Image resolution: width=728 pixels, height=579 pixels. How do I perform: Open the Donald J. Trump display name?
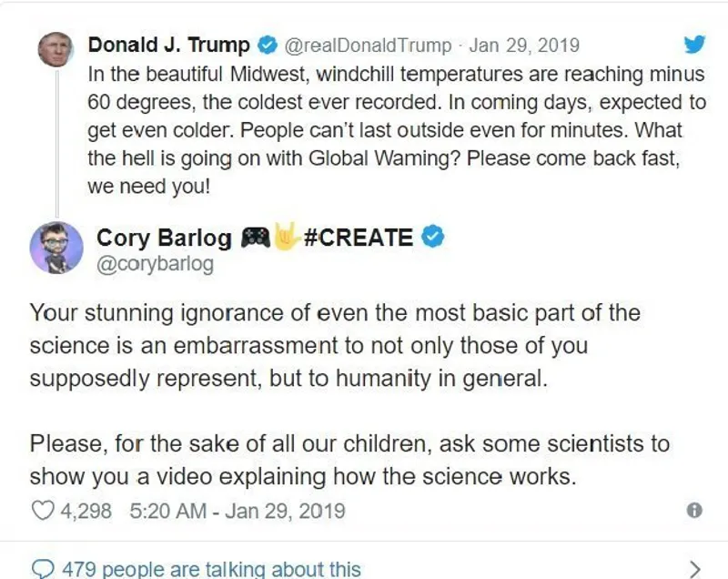point(168,45)
